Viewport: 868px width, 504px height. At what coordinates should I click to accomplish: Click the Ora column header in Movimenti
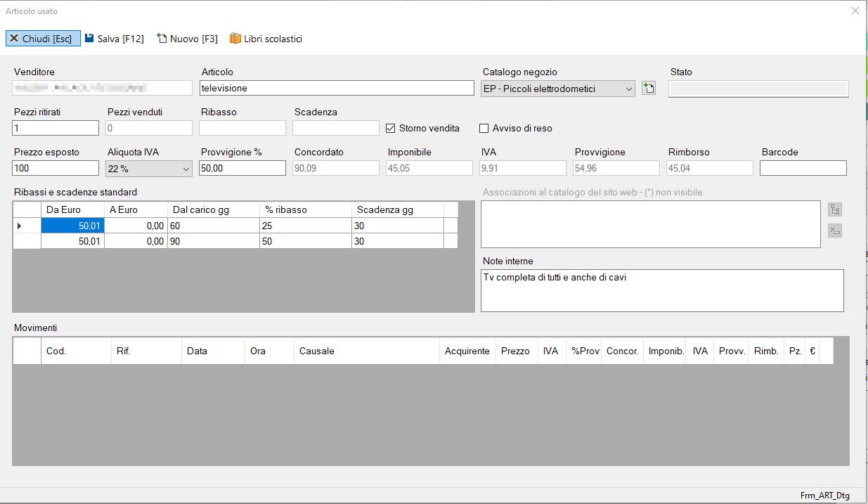pos(269,351)
